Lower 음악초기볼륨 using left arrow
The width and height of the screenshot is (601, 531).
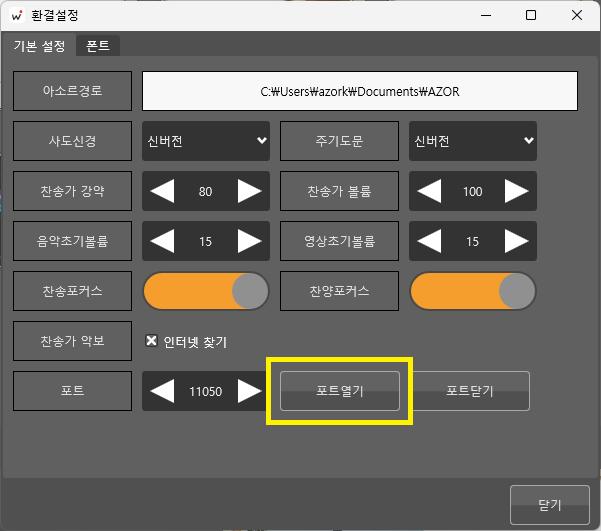point(162,241)
